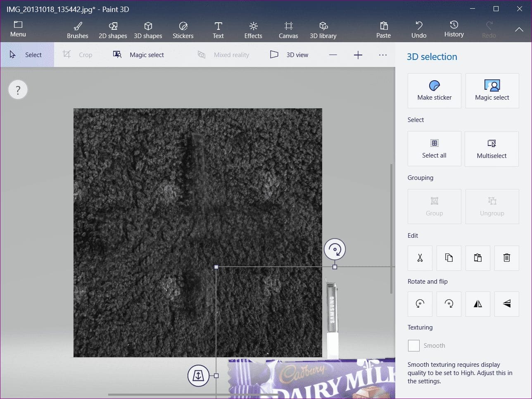The width and height of the screenshot is (532, 399).
Task: Activate the Select tool
Action: click(27, 55)
